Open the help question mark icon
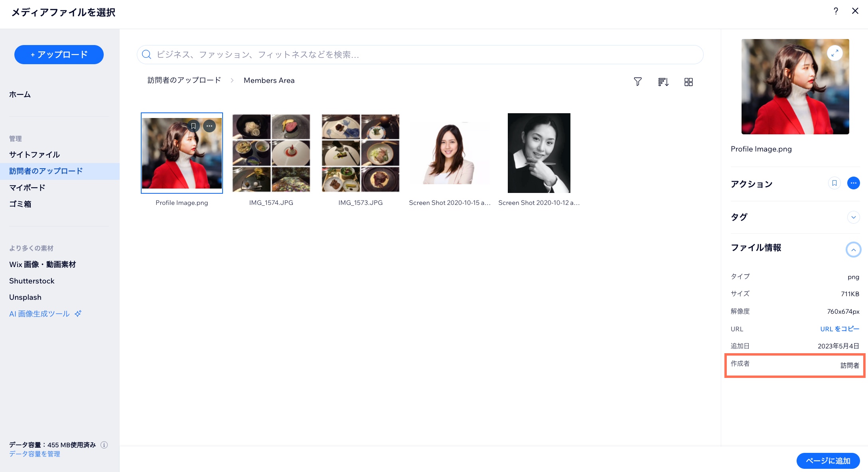 click(x=836, y=11)
